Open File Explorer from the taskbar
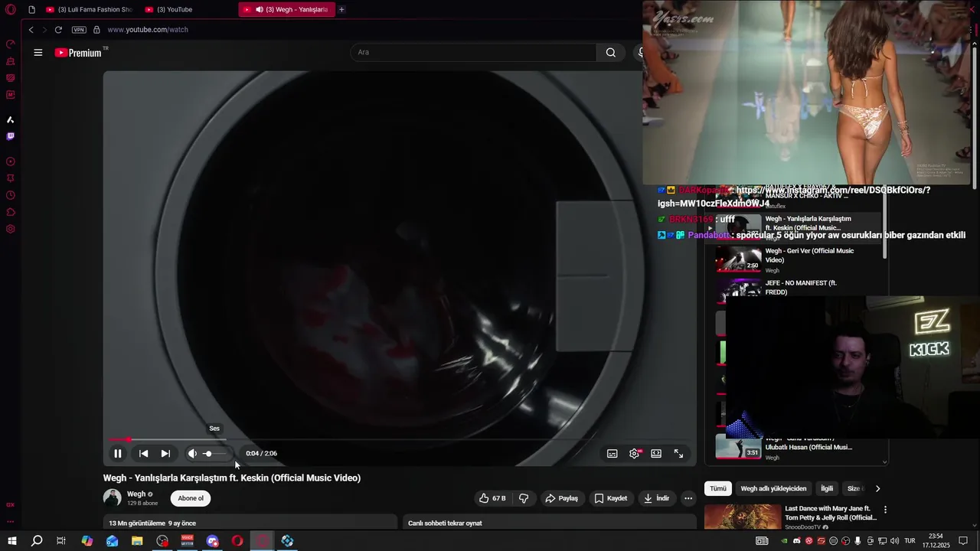 (137, 541)
